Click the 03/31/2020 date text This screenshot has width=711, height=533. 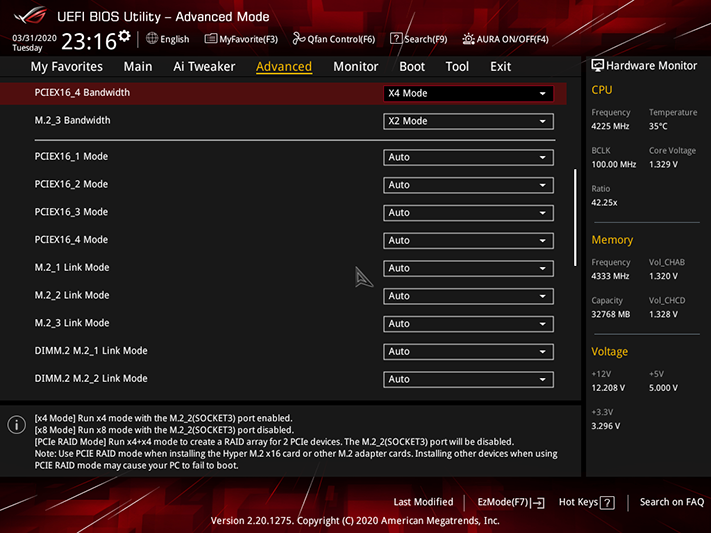coord(34,38)
